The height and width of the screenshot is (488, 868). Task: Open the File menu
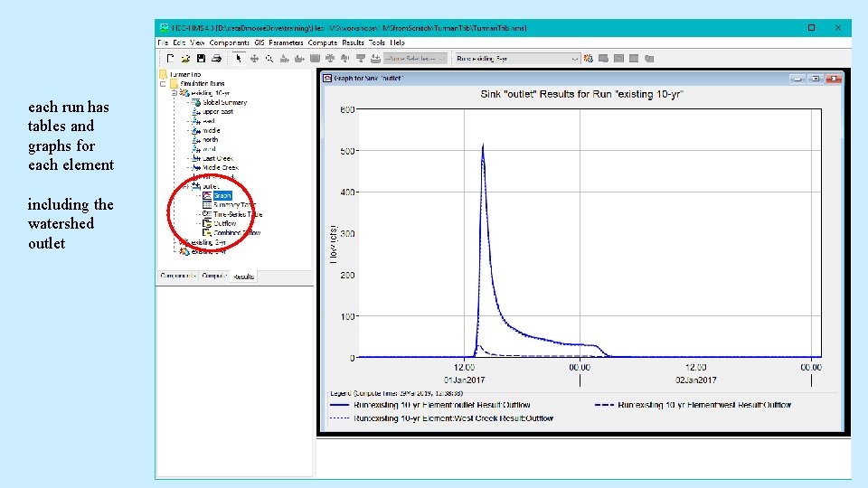[x=163, y=42]
